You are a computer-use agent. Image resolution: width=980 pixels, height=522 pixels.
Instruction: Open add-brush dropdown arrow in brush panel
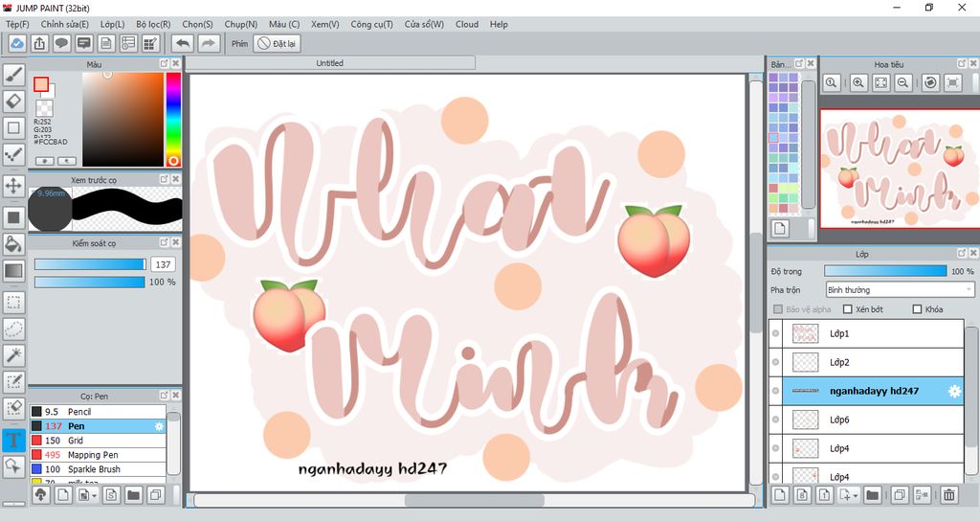(x=95, y=496)
